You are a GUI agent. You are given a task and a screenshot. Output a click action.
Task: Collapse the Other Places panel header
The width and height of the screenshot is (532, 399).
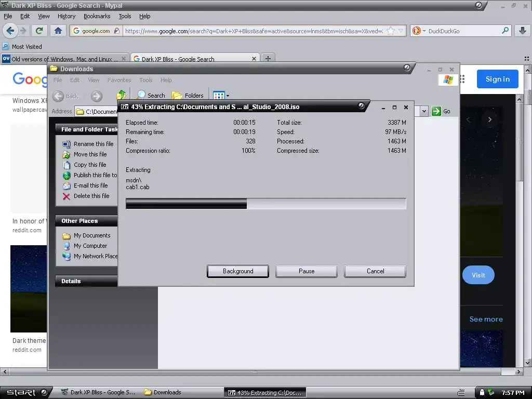[86, 220]
